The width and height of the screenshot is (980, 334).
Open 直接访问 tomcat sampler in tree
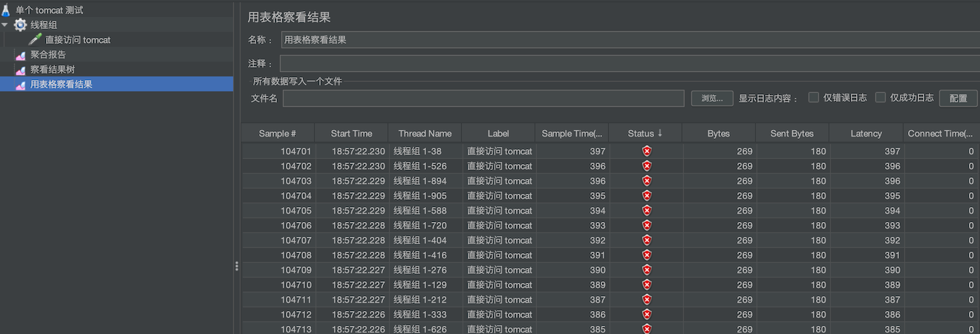[x=77, y=40]
